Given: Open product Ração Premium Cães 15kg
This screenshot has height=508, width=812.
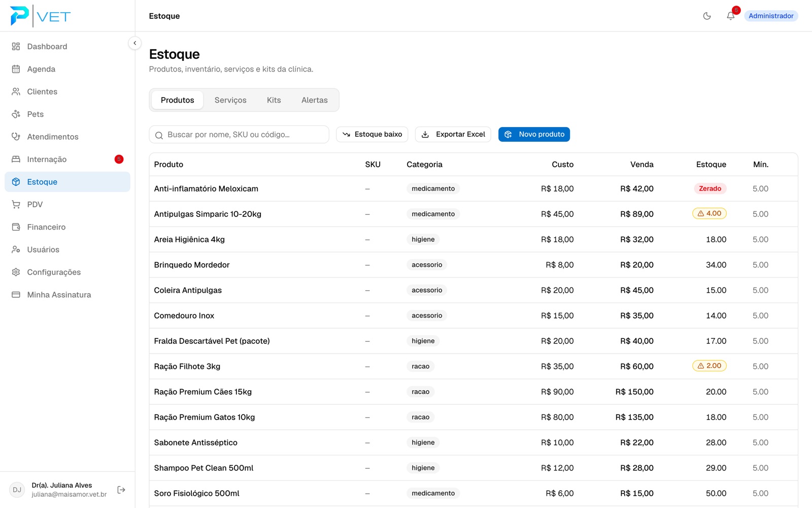Looking at the screenshot, I should coord(203,392).
